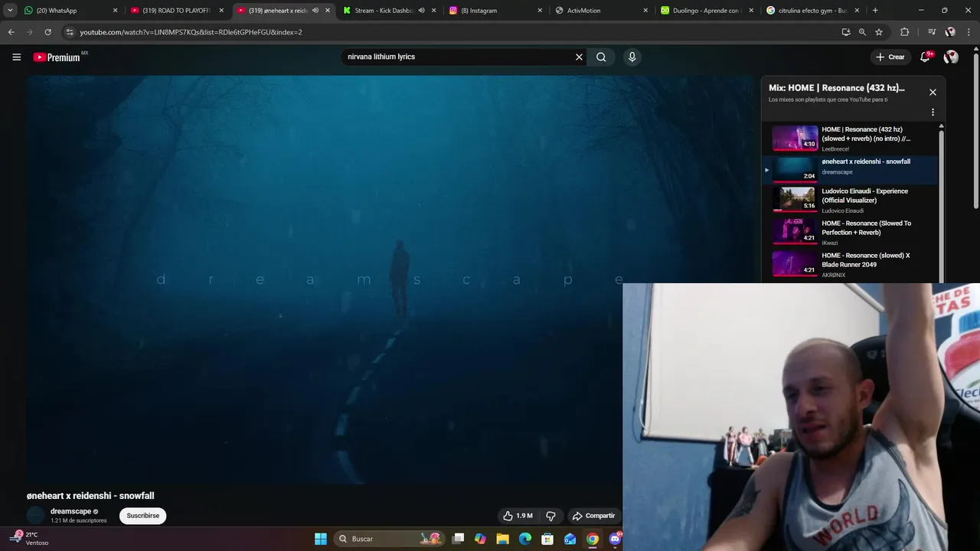This screenshot has height=551, width=980.
Task: Open File Explorer from the taskbar
Action: (502, 539)
